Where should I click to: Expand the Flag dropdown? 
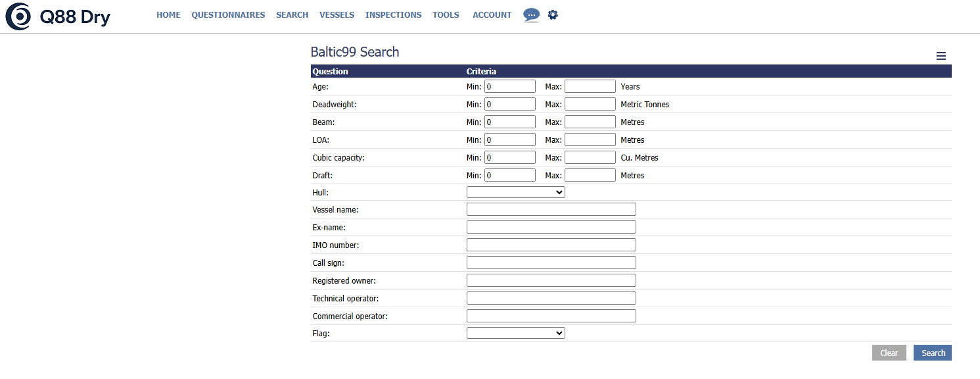tap(515, 334)
